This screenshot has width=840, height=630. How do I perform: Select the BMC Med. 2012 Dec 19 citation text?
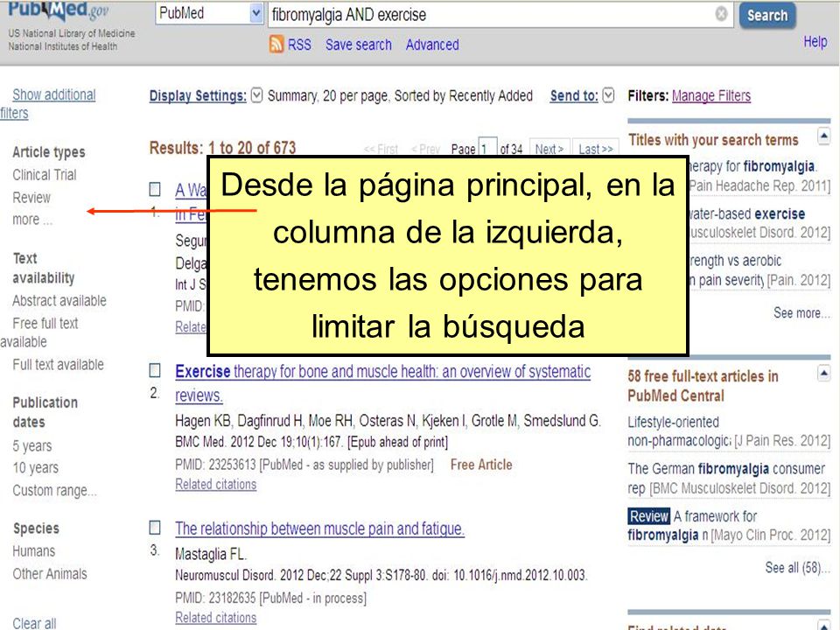(311, 442)
